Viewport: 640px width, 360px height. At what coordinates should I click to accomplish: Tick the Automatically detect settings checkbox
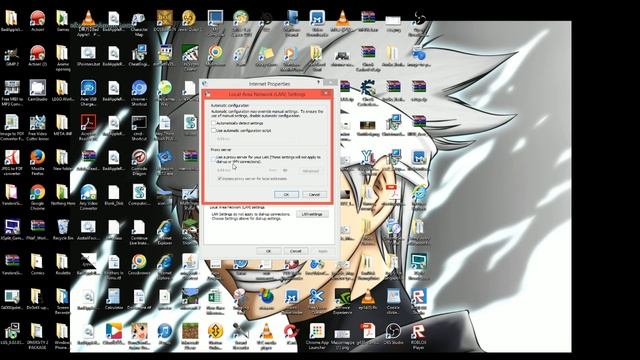(213, 123)
